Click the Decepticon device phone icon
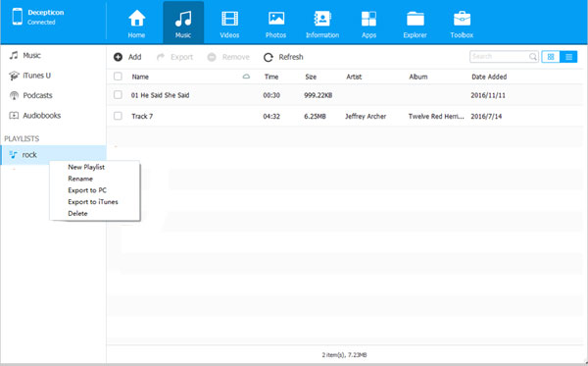This screenshot has width=588, height=366. (x=18, y=17)
